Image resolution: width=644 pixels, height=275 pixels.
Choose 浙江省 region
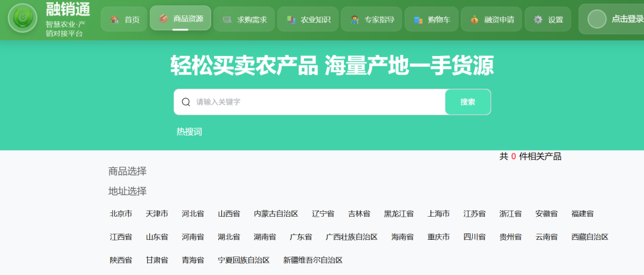tap(510, 214)
